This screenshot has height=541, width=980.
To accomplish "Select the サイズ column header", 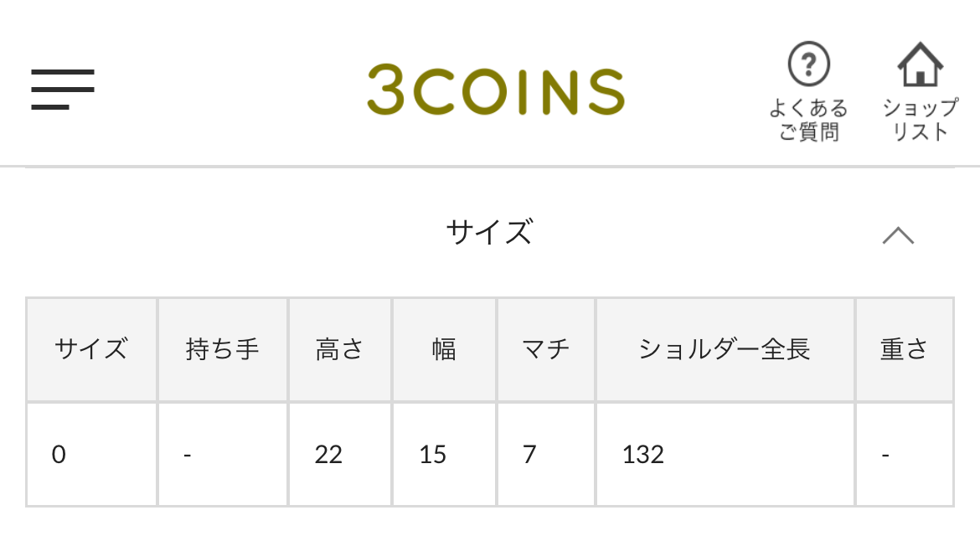I will pos(91,349).
